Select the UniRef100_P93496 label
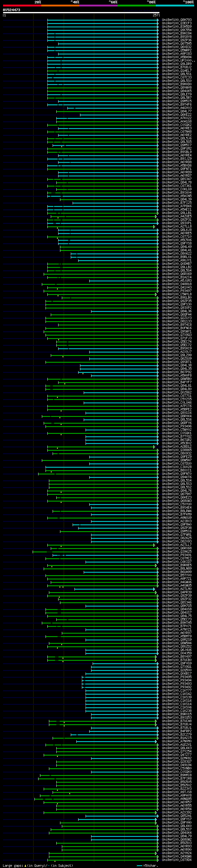This screenshot has width=197, height=868. click(177, 426)
